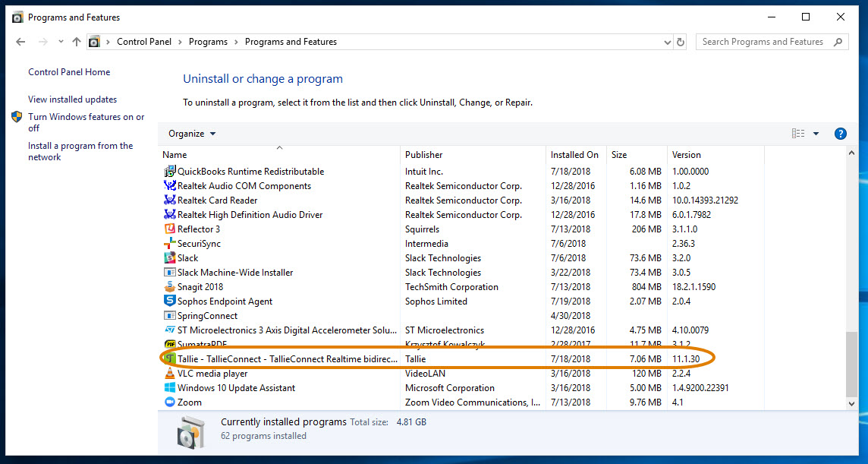This screenshot has width=868, height=464.
Task: Click the Windows 10 Update Assistant icon
Action: pyautogui.click(x=170, y=387)
